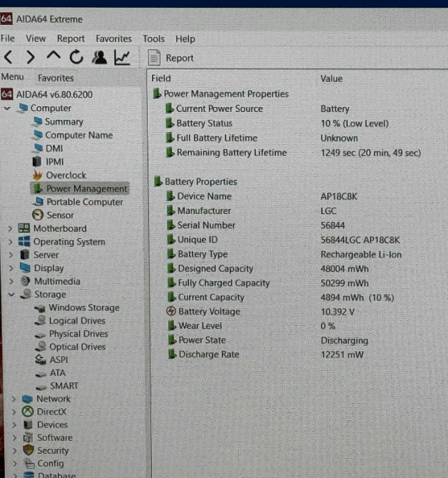
Task: Select Computer Name in the tree
Action: pyautogui.click(x=79, y=135)
